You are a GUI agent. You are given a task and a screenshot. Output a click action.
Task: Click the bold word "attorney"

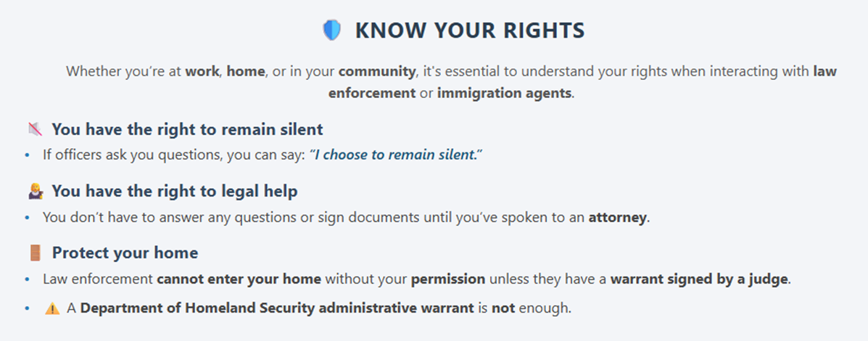click(x=617, y=217)
